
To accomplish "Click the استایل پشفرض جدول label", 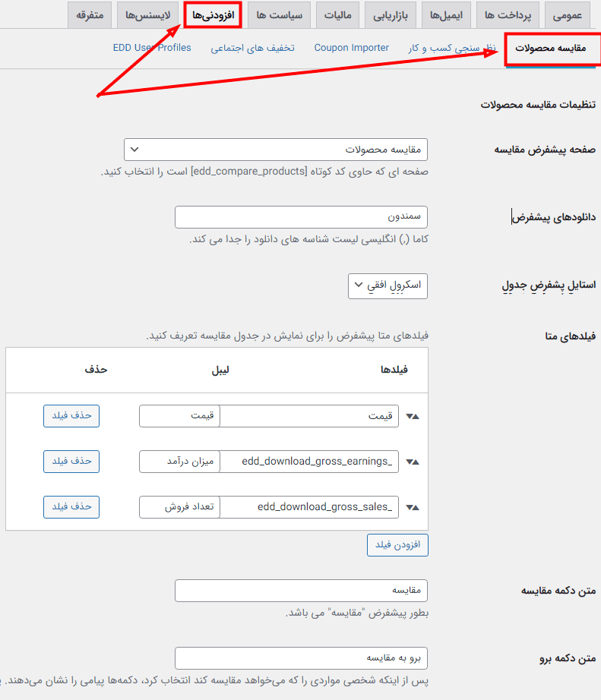I will 549,285.
